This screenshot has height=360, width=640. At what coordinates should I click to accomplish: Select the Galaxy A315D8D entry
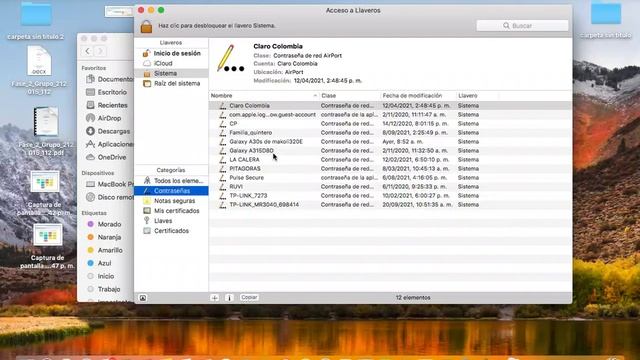(390, 151)
